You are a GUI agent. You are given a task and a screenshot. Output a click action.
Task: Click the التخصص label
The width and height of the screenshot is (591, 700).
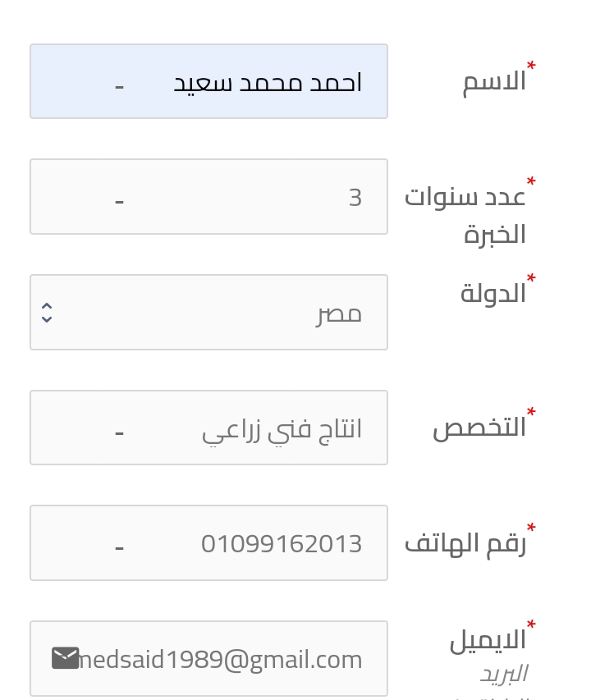[479, 428]
